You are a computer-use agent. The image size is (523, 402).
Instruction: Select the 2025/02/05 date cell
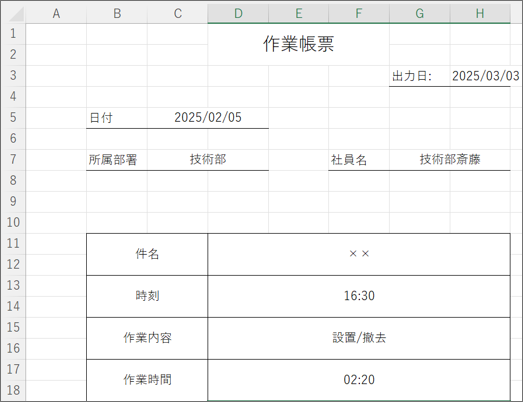click(x=207, y=118)
